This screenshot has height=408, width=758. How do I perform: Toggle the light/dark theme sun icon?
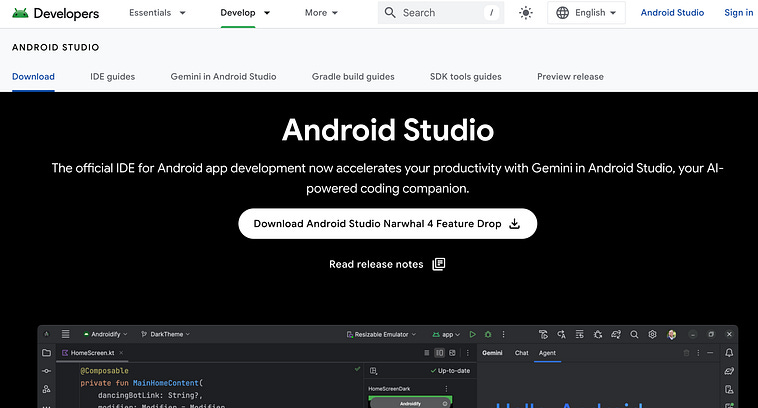tap(525, 13)
